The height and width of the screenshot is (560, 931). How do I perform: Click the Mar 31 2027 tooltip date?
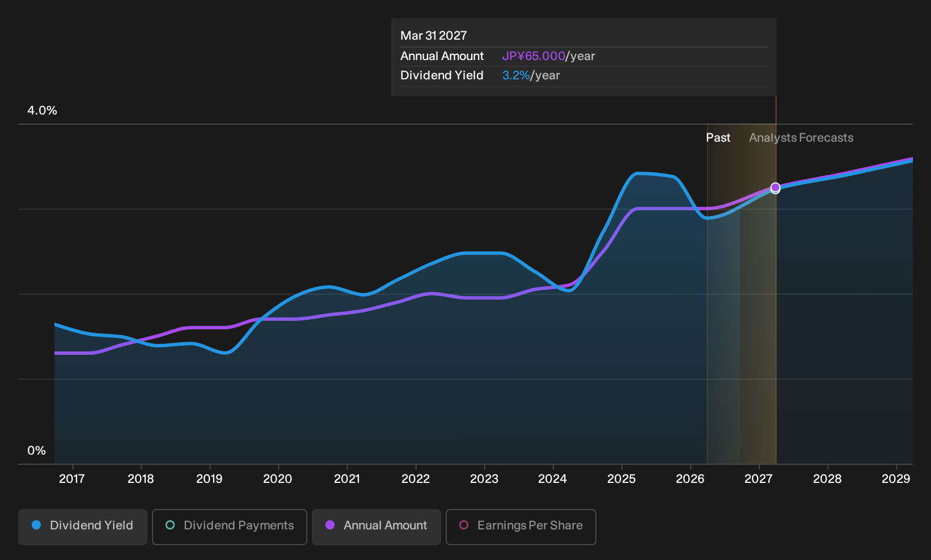434,36
